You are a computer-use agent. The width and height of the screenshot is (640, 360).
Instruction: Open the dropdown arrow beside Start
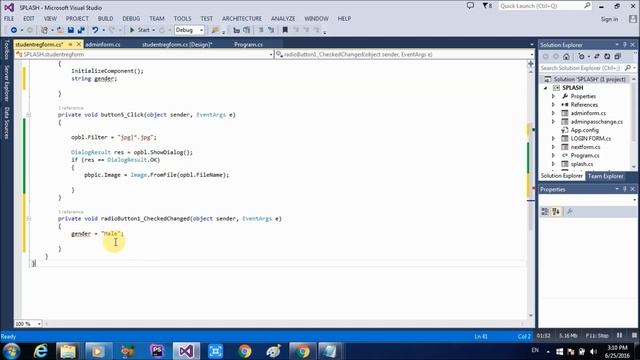(x=153, y=30)
